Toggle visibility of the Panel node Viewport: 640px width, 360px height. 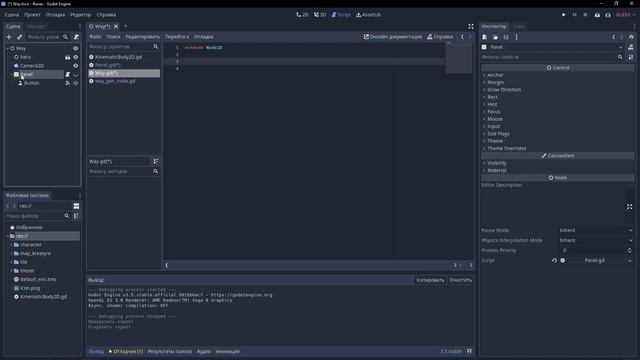pos(76,74)
